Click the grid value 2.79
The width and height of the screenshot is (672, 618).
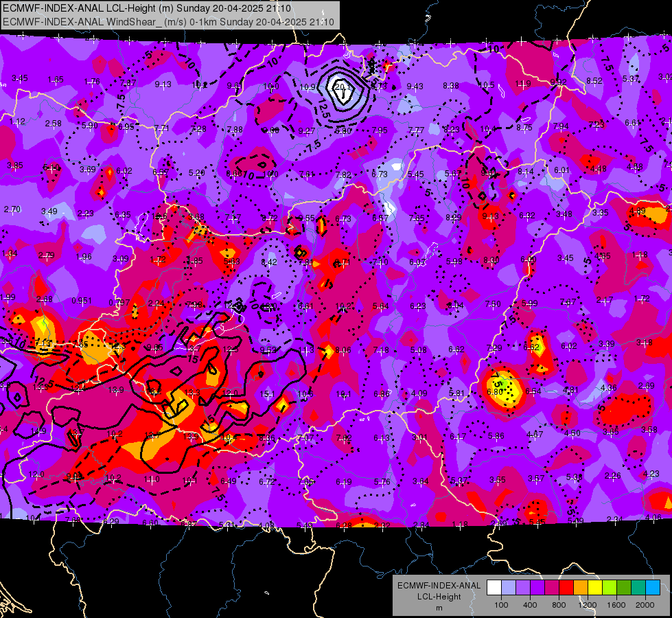point(46,255)
